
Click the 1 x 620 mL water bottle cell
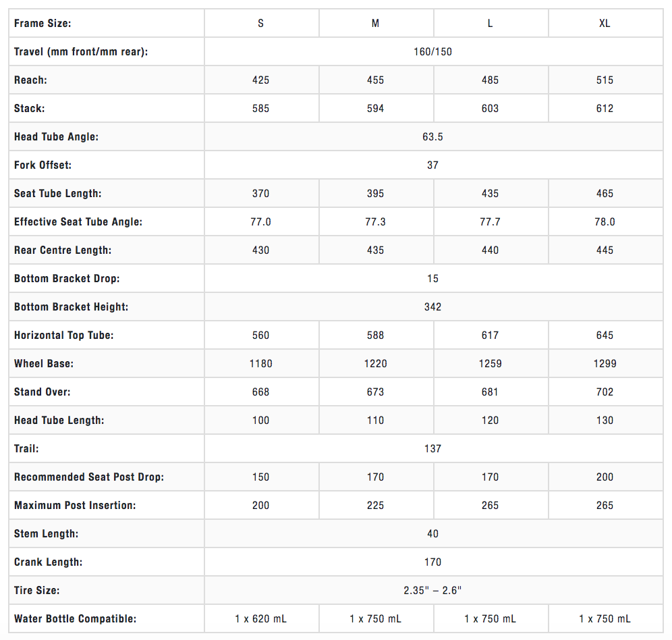260,619
